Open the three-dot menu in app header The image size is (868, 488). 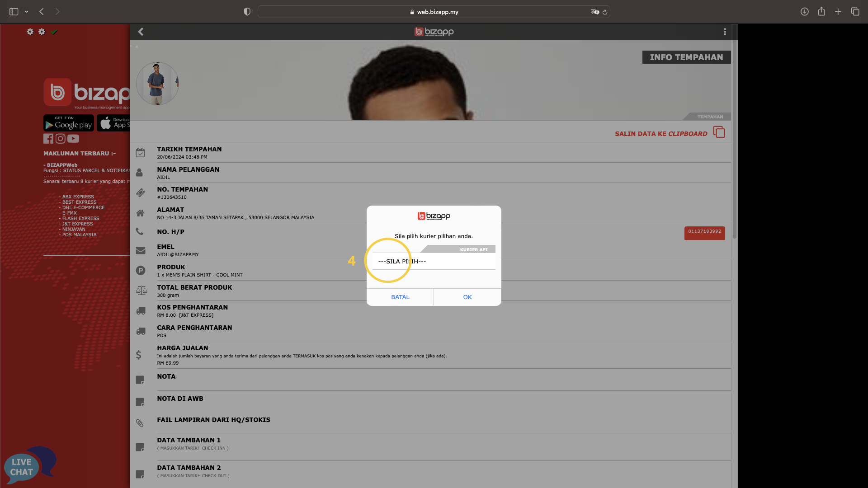[x=725, y=32]
